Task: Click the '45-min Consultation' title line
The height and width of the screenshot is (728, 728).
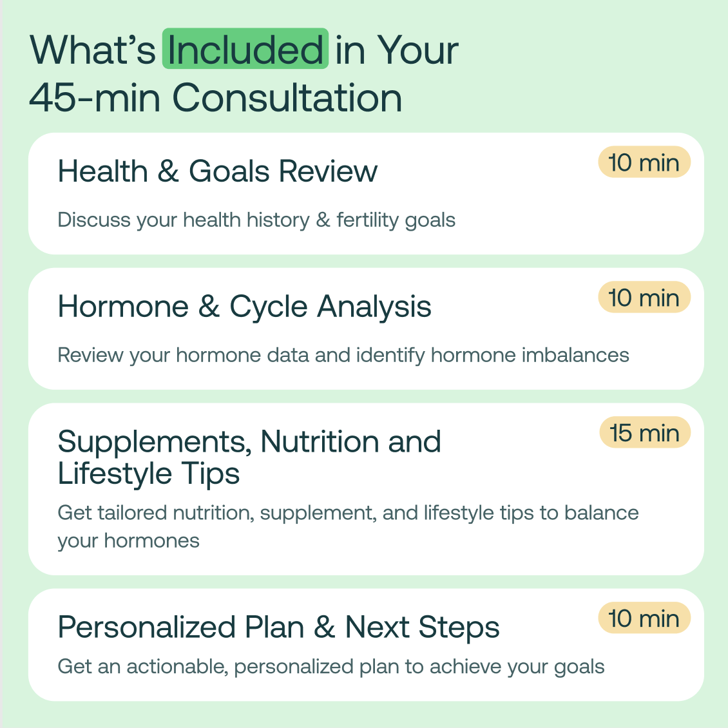Action: (216, 98)
